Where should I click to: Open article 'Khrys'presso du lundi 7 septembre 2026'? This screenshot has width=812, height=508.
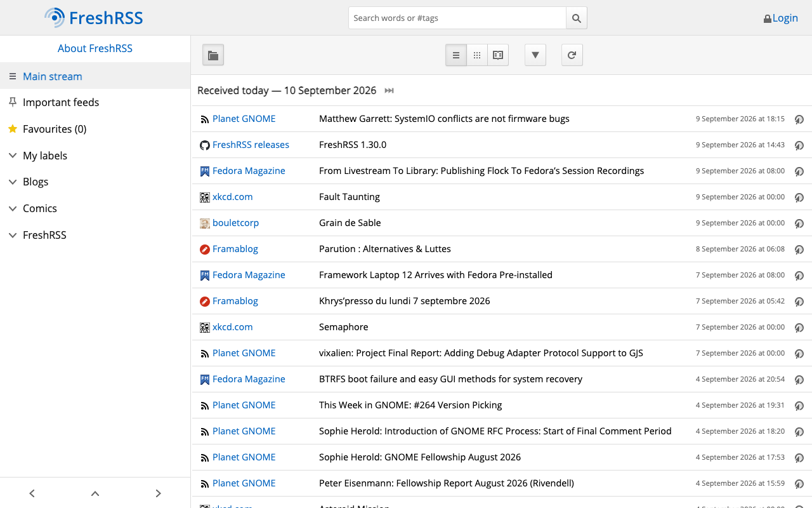pyautogui.click(x=405, y=301)
